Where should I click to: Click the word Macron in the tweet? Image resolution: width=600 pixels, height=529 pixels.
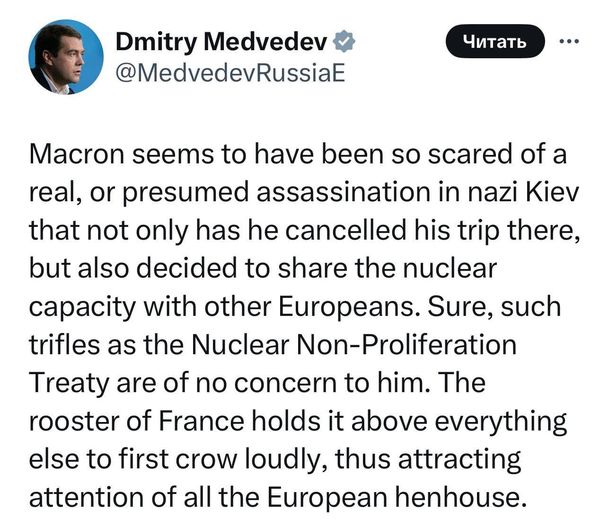coord(77,154)
